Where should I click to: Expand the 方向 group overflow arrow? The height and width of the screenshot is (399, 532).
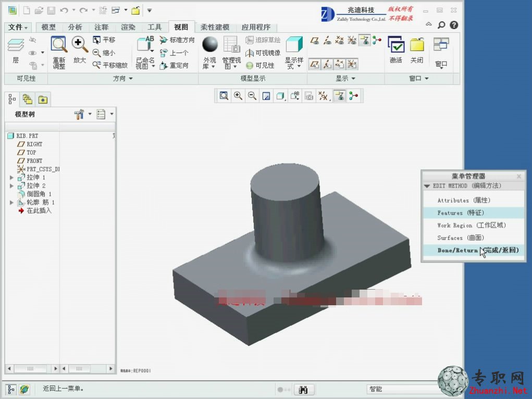click(x=131, y=79)
